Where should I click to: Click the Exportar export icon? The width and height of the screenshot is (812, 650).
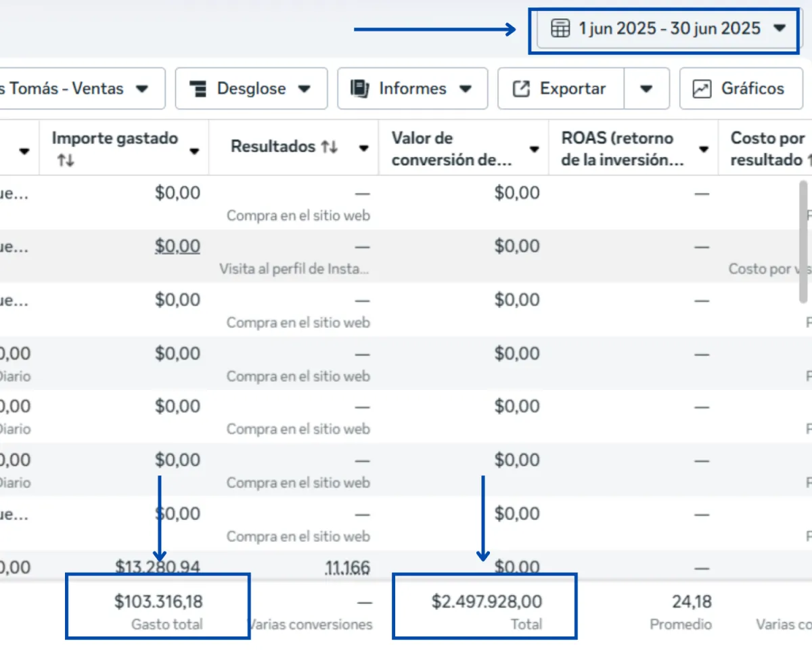point(521,89)
